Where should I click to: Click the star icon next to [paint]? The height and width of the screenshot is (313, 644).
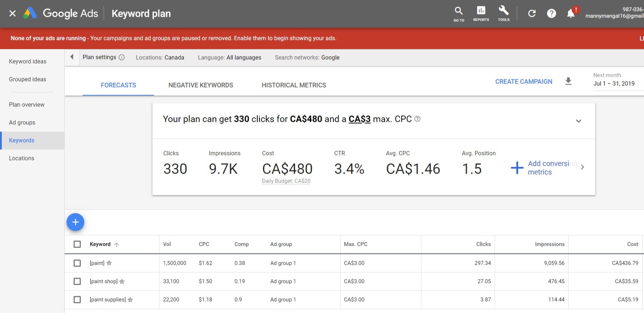[109, 263]
